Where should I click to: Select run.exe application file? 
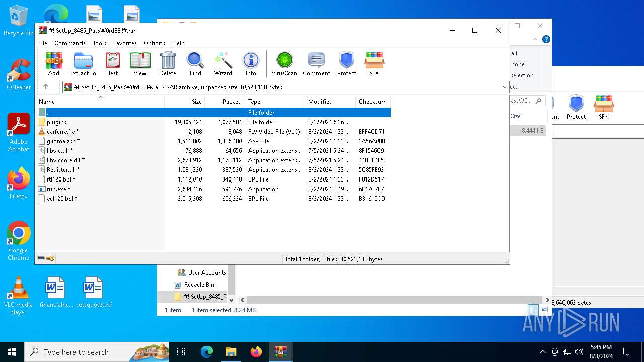point(214,189)
